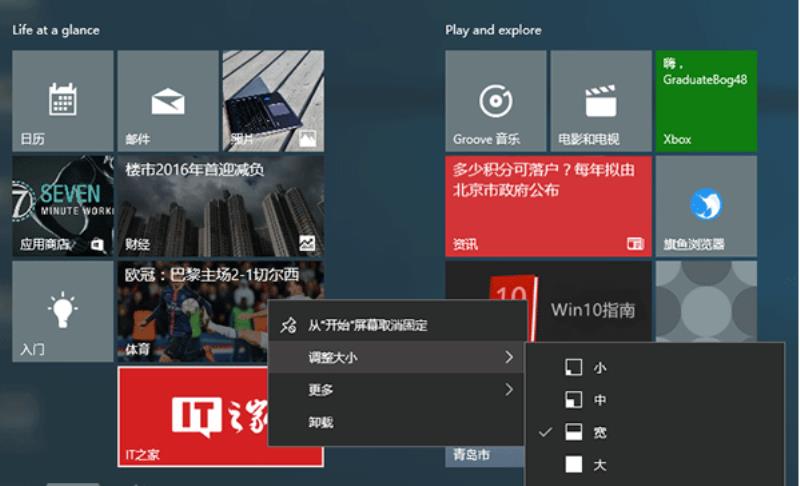The image size is (800, 486).
Task: Open the 日历 calendar tile
Action: click(x=63, y=100)
